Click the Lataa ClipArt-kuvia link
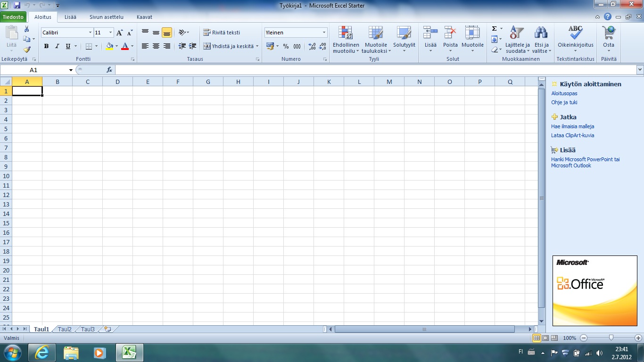644x362 pixels. [x=572, y=135]
